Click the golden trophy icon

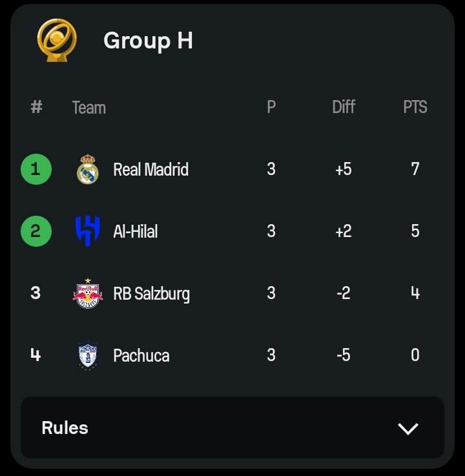tap(57, 40)
